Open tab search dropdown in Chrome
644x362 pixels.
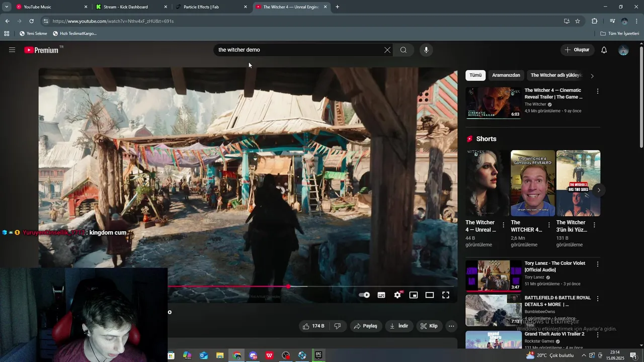(x=7, y=7)
